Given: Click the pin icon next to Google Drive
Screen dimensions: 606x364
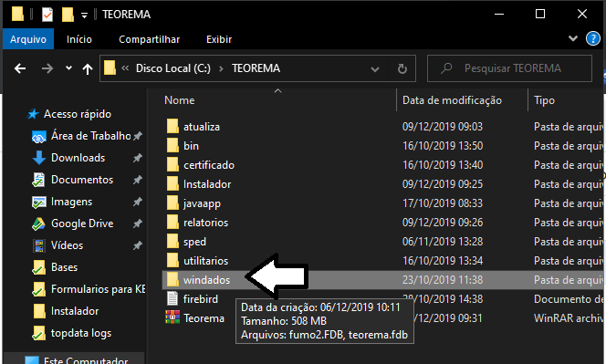Looking at the screenshot, I should (x=138, y=224).
